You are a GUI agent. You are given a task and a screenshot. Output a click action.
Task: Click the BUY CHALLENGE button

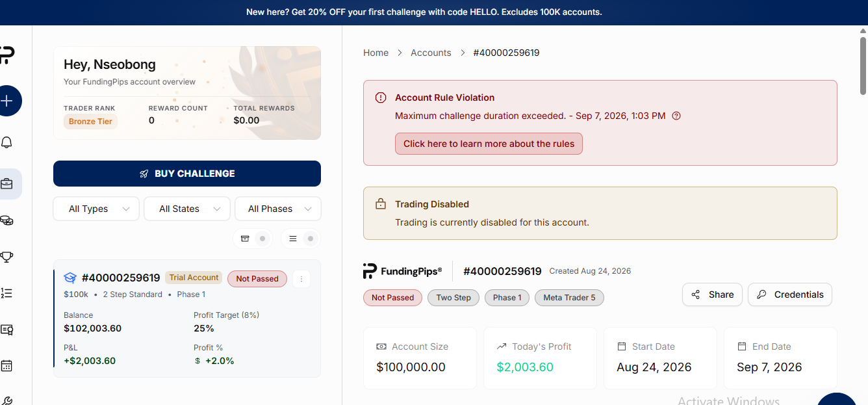pyautogui.click(x=187, y=174)
